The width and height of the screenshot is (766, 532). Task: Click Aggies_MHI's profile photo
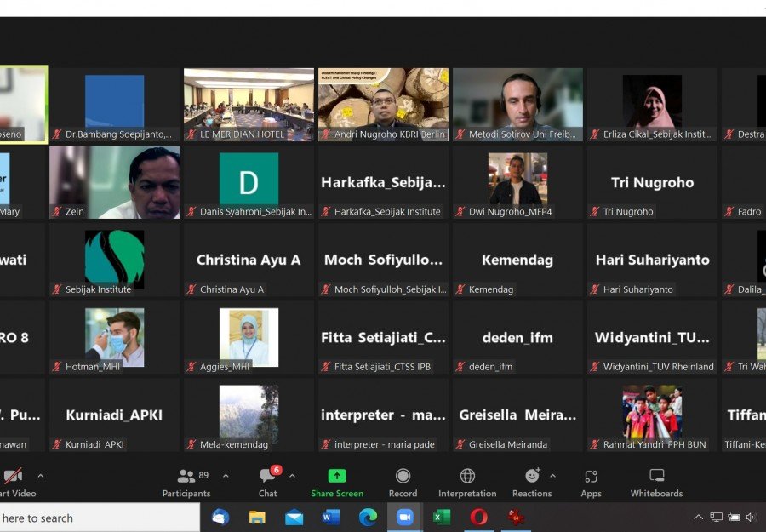[249, 337]
